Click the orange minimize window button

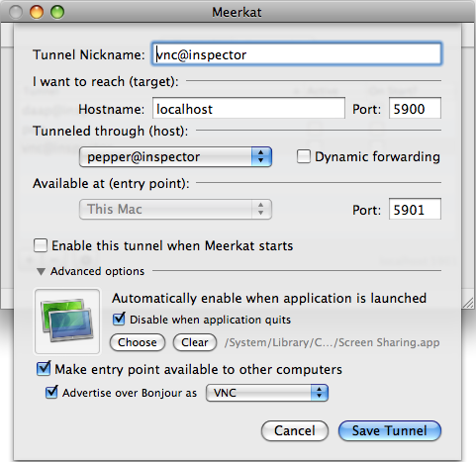coord(37,12)
